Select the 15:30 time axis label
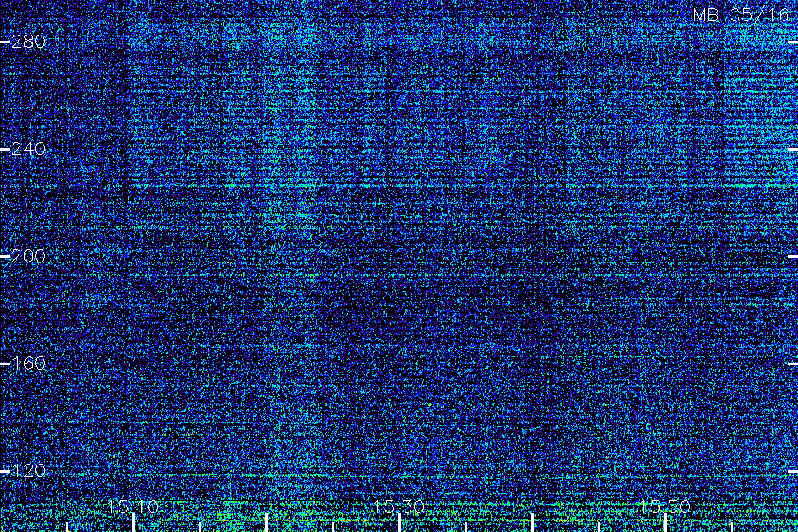This screenshot has width=798, height=532. pyautogui.click(x=399, y=507)
